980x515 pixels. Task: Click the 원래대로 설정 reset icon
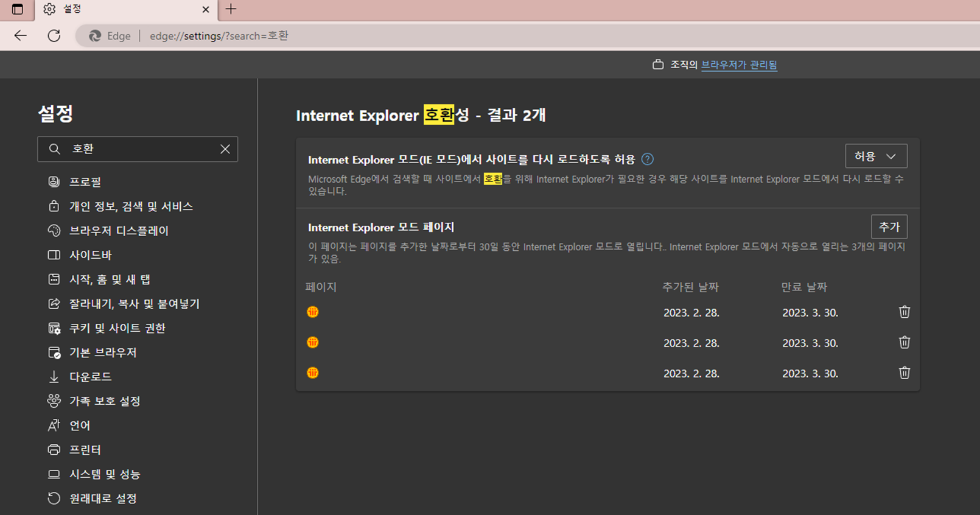pos(54,498)
